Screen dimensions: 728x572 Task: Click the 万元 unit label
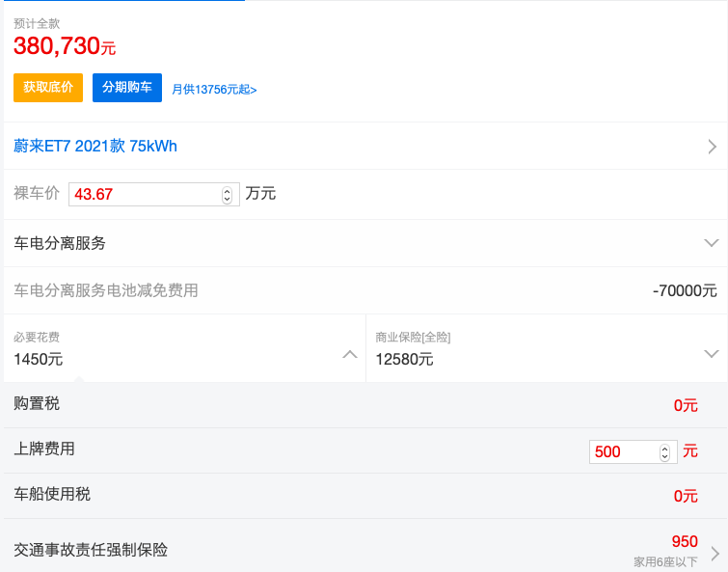260,193
